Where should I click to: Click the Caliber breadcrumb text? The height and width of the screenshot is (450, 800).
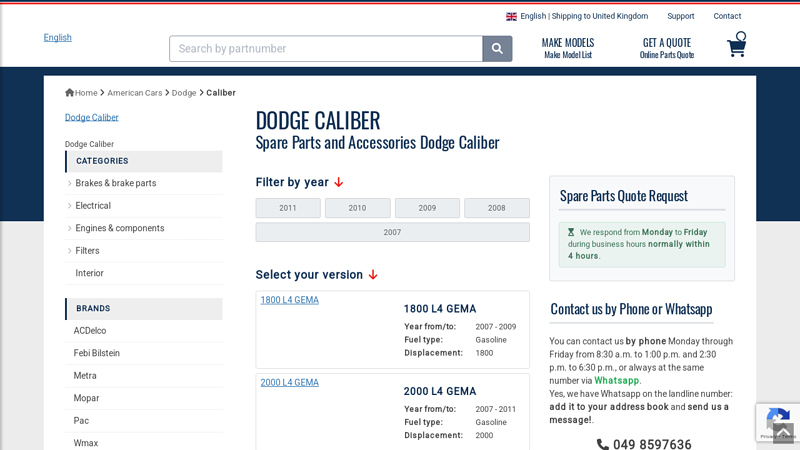point(221,93)
